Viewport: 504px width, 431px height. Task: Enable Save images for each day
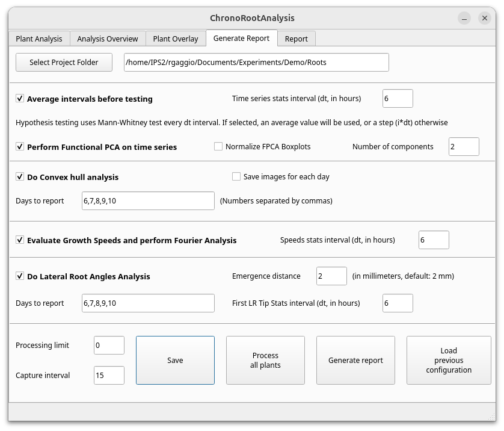(237, 176)
